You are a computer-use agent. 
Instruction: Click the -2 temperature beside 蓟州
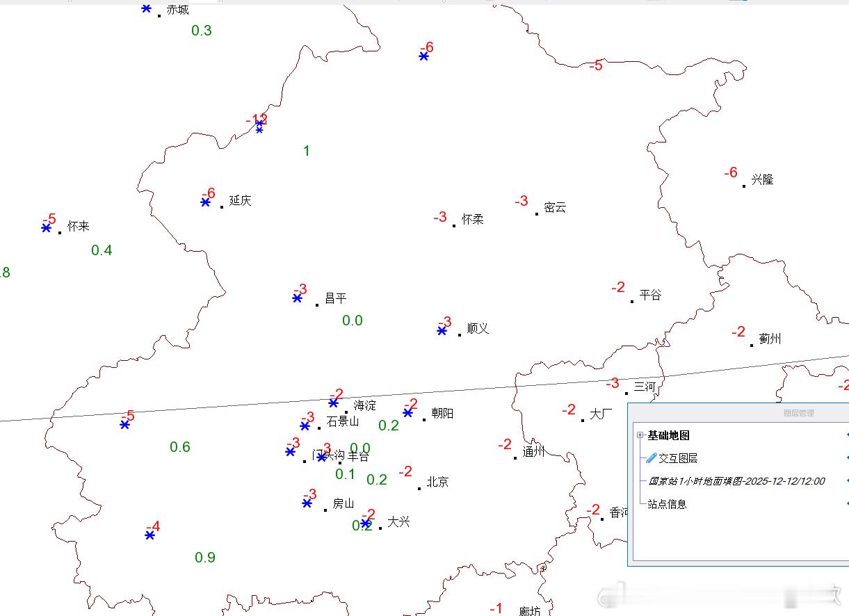pos(738,332)
